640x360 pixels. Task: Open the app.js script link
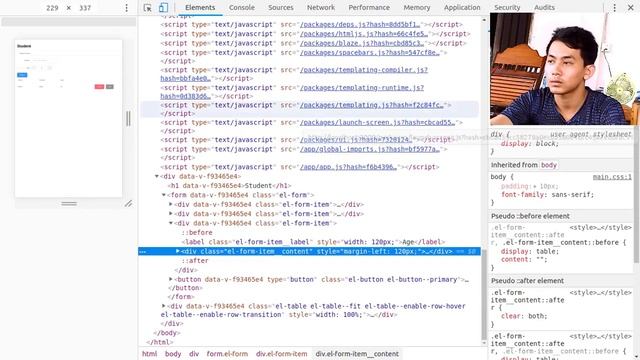tap(348, 167)
